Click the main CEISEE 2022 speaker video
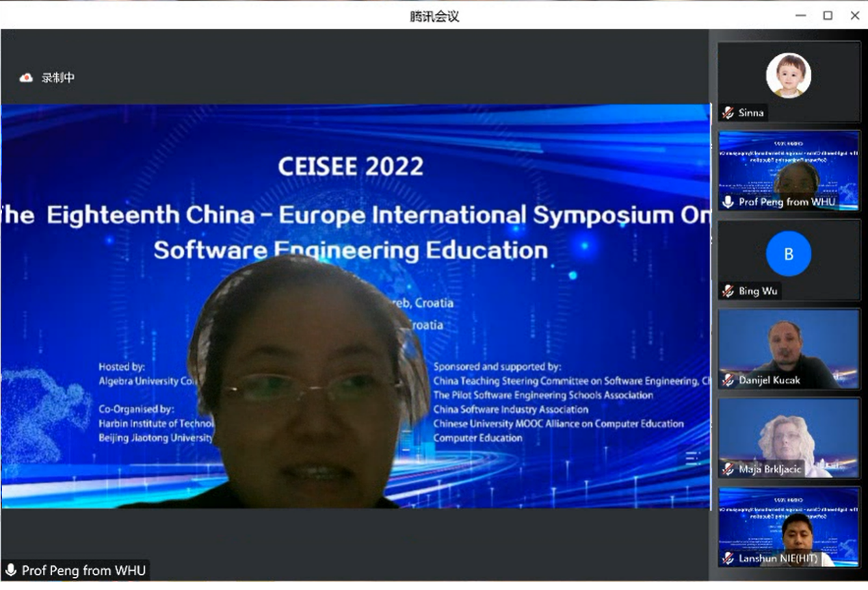This screenshot has height=590, width=868. tap(355, 306)
